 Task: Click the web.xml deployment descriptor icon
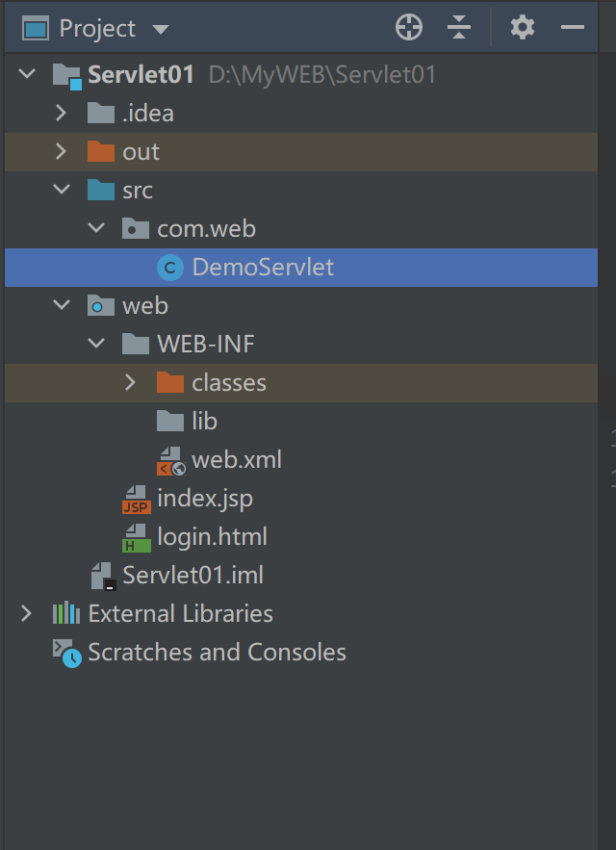point(169,459)
